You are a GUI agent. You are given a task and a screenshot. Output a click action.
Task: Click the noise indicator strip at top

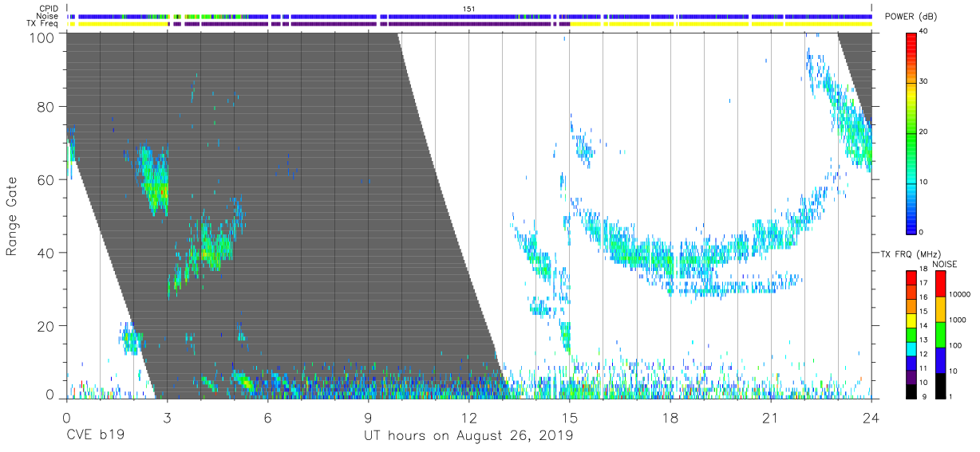(470, 16)
